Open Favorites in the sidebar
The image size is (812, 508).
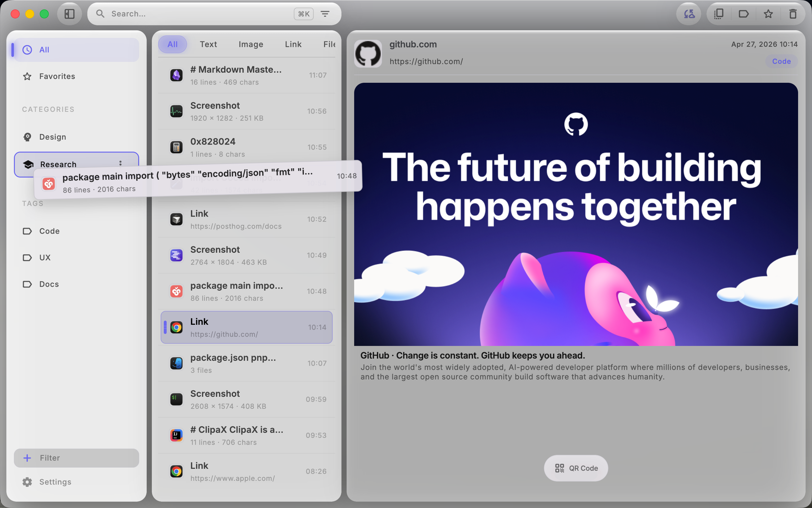[76, 76]
